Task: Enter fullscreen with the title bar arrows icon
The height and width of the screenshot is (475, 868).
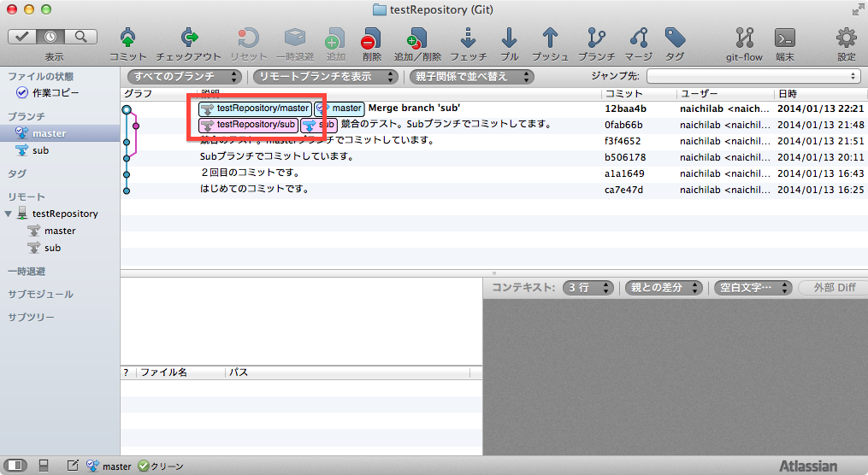Action: click(857, 9)
